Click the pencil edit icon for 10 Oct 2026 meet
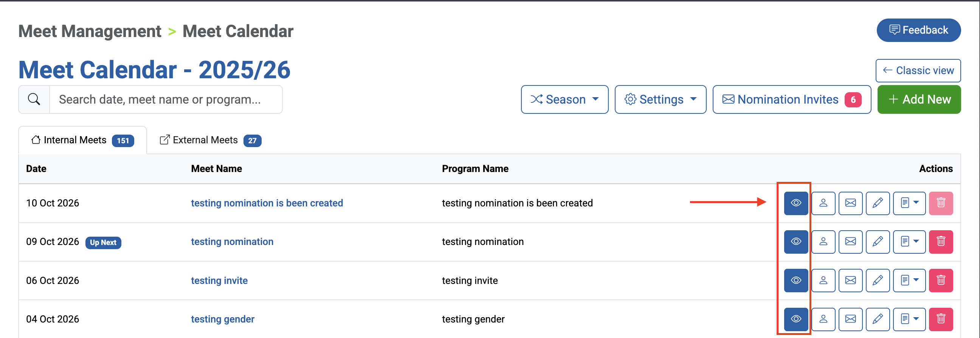The image size is (980, 338). tap(878, 203)
